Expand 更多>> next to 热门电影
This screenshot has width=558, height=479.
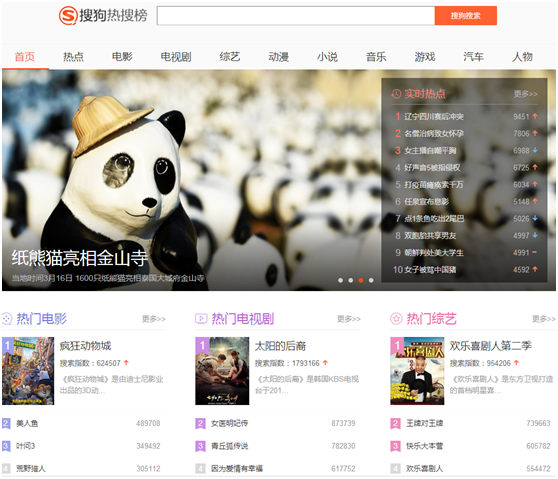point(154,319)
